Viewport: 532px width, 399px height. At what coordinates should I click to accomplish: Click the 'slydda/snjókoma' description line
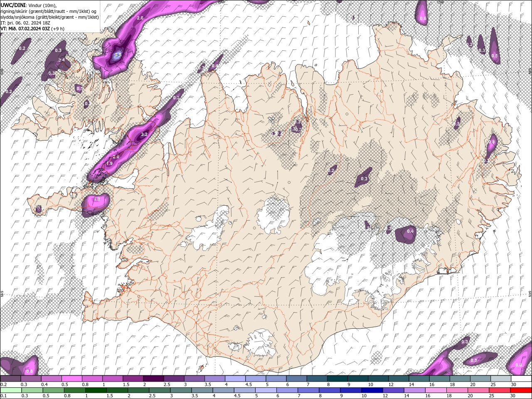coord(50,17)
